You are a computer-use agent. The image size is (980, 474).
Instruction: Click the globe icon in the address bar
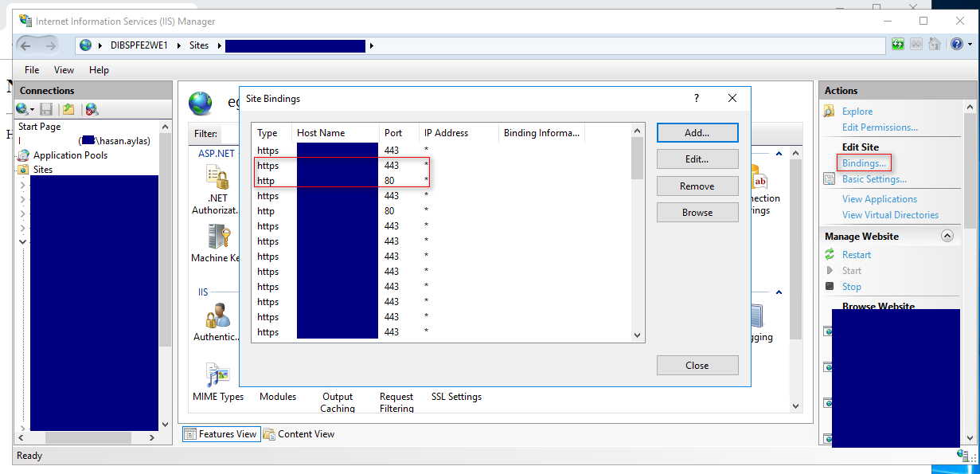click(x=85, y=45)
